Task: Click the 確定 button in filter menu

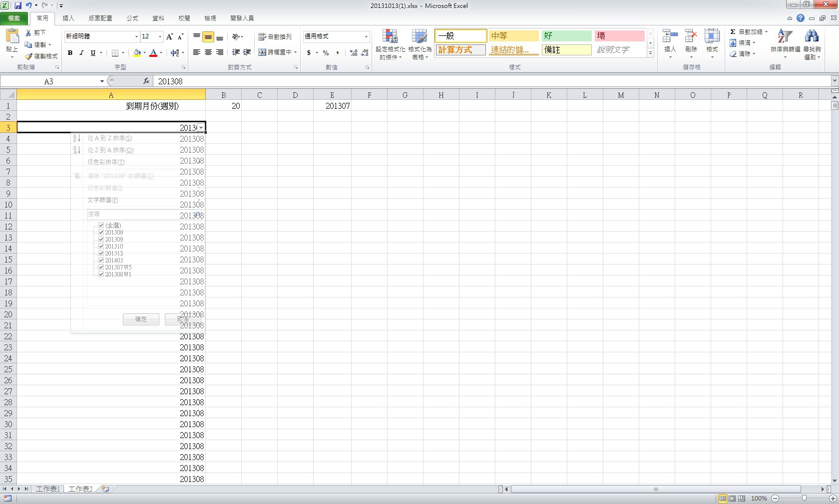Action: (141, 319)
